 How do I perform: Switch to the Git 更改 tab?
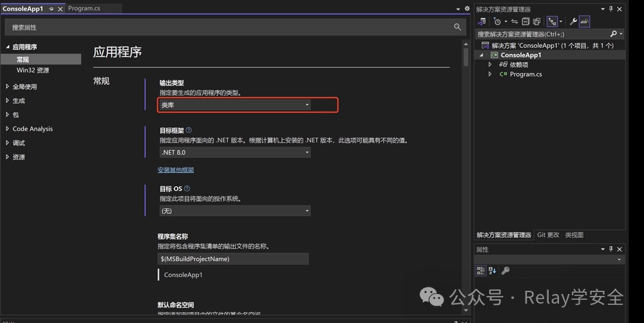click(548, 235)
